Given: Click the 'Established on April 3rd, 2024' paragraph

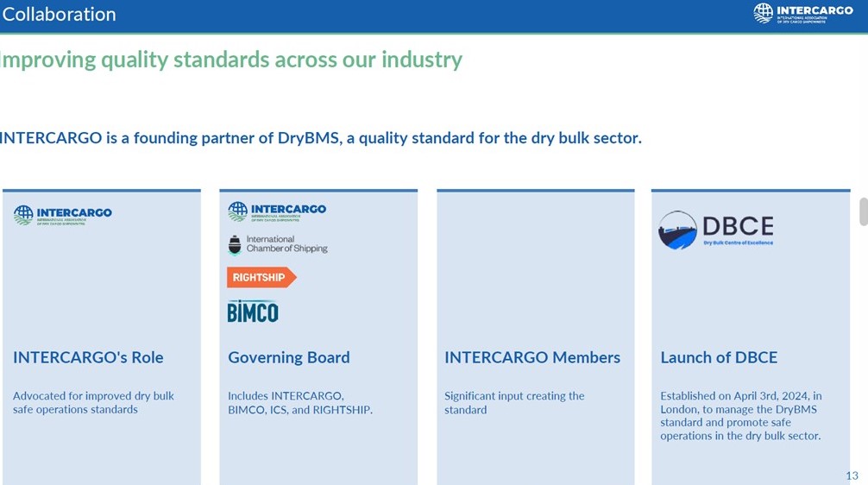Looking at the screenshot, I should [x=740, y=416].
